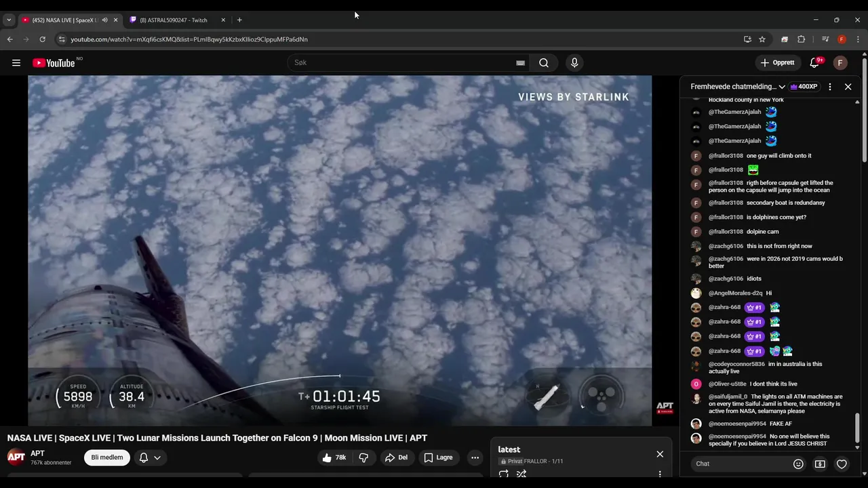Click the search magnifier button
The width and height of the screenshot is (868, 488).
(544, 63)
